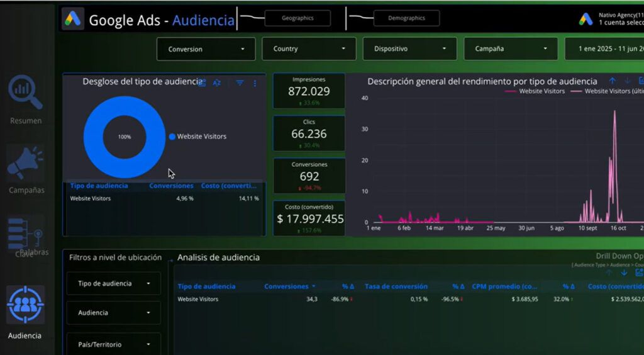The image size is (644, 355).
Task: Go to the Geographics tab
Action: (297, 18)
